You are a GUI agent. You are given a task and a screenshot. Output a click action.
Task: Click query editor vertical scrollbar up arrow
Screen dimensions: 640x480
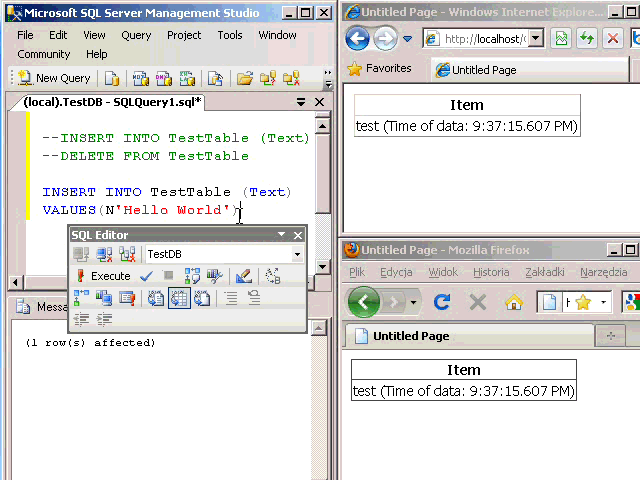point(322,126)
